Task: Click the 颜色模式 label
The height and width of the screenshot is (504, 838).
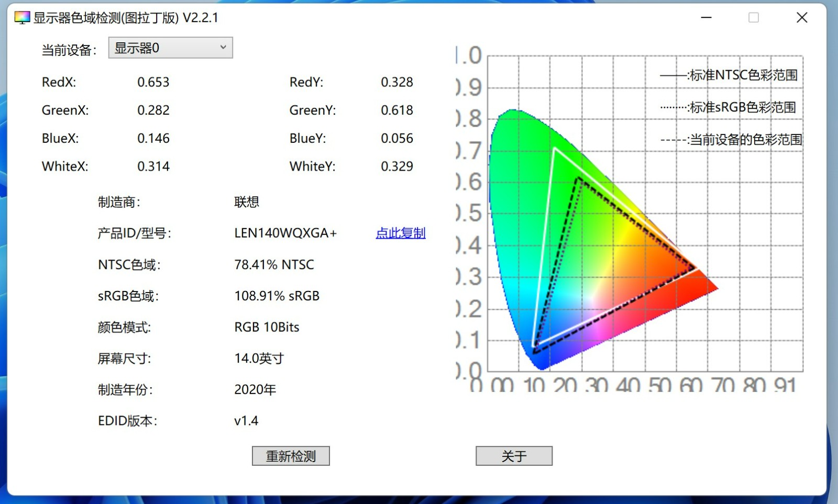Action: [x=124, y=328]
